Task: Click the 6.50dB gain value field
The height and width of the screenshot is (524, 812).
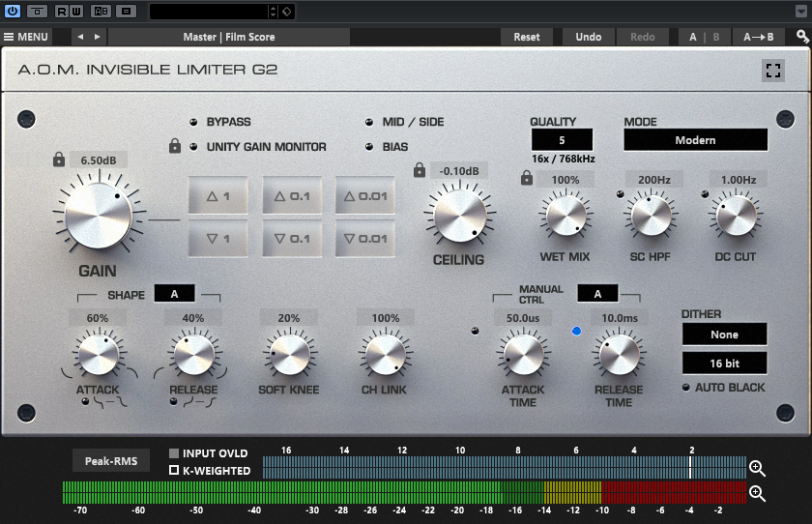Action: click(99, 160)
